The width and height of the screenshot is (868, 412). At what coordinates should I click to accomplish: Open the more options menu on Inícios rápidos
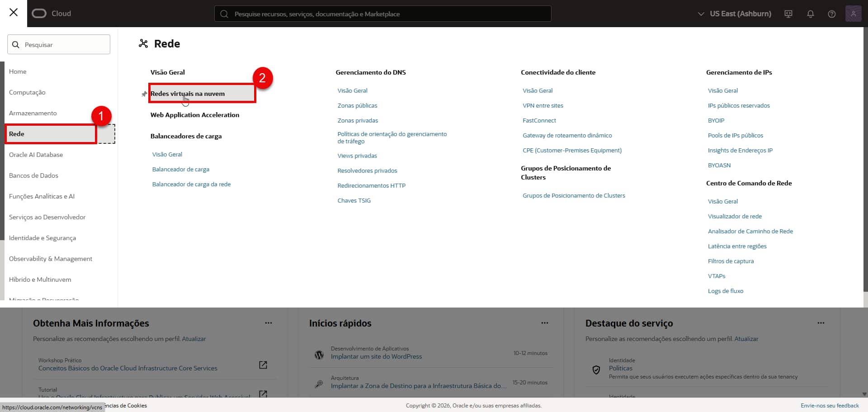545,323
